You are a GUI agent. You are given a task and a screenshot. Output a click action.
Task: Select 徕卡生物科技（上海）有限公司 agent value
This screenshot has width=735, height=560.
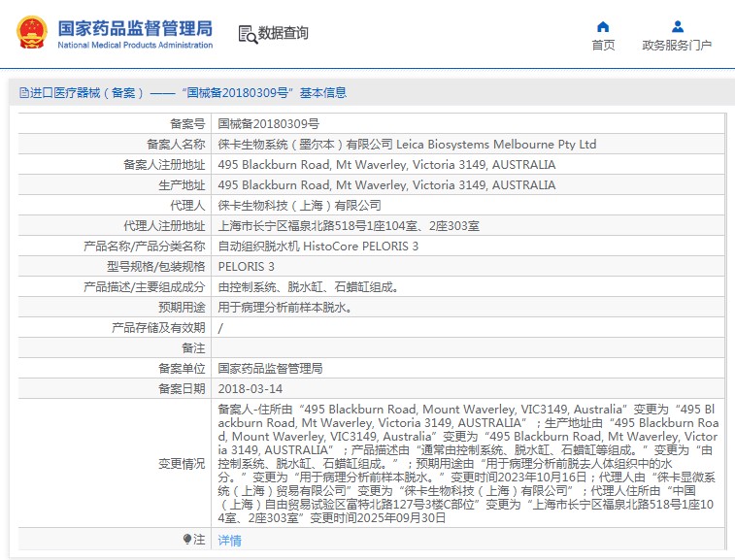[299, 205]
